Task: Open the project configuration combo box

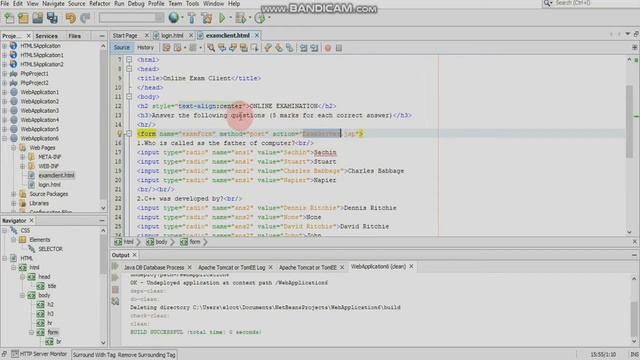Action: (x=131, y=18)
